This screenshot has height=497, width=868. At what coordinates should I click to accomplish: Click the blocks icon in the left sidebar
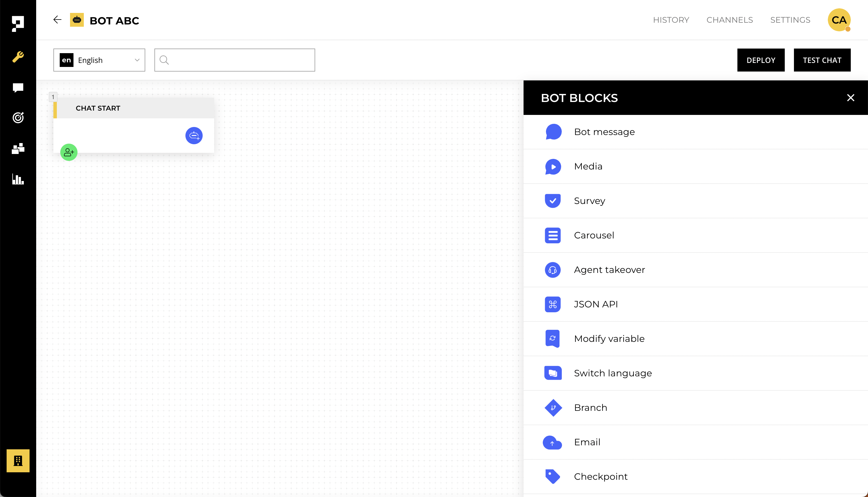18,149
